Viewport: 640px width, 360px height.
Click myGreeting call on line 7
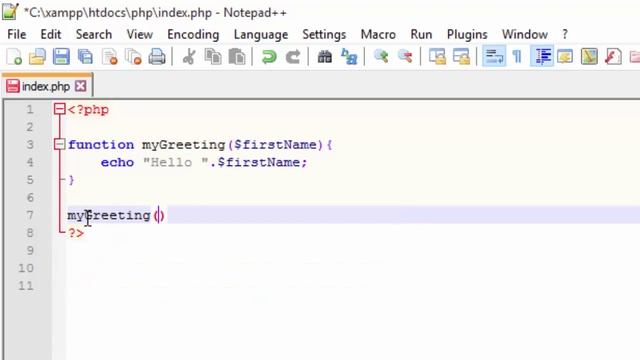tap(109, 215)
